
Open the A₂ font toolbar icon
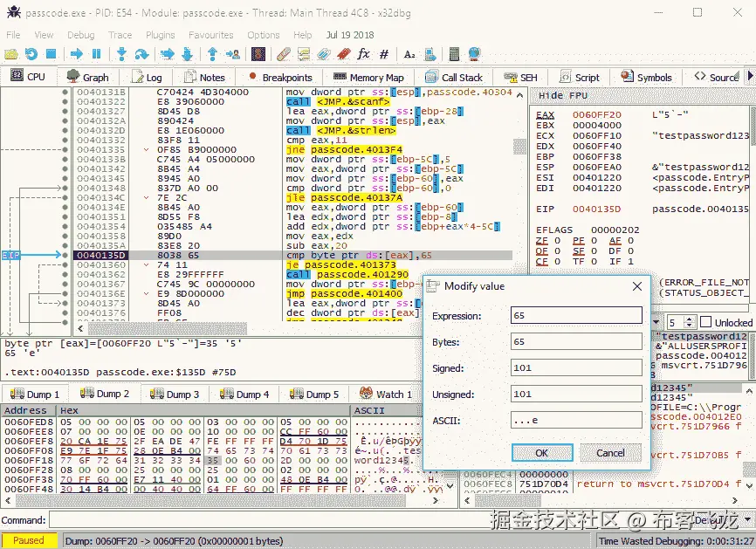point(409,54)
